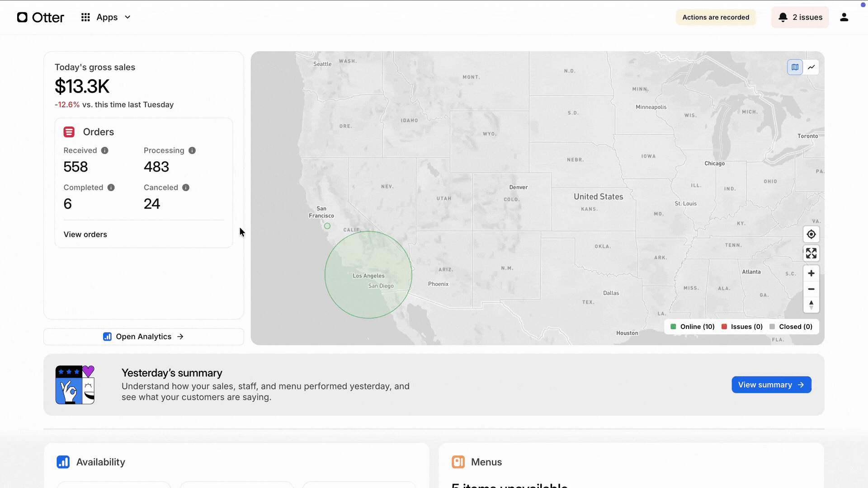868x488 pixels.
Task: Click the locate-me map icon
Action: (x=811, y=235)
